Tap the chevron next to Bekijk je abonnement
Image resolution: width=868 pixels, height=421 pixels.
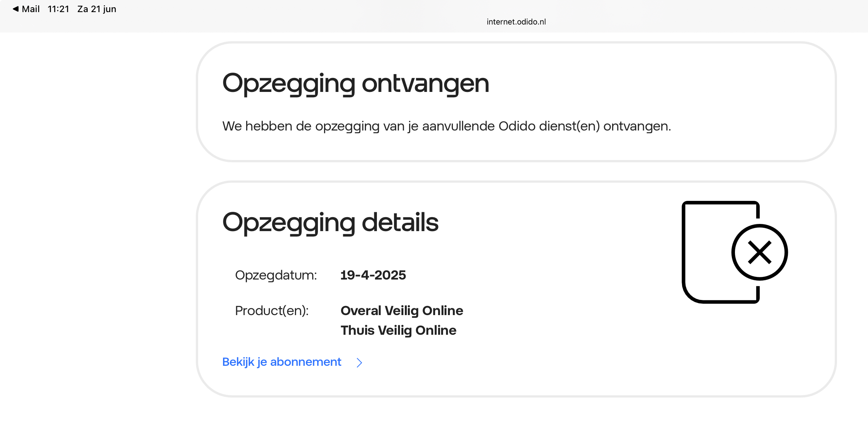tap(359, 363)
